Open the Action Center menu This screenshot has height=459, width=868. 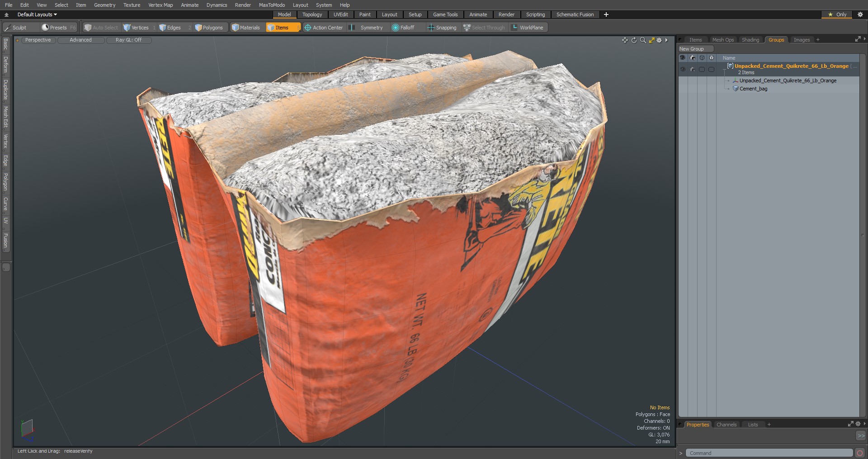click(x=324, y=28)
